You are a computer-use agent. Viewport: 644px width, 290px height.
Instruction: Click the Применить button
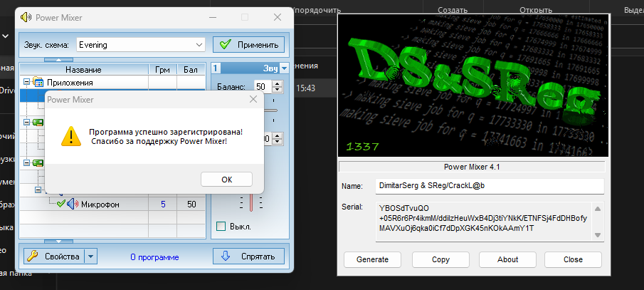[x=248, y=45]
